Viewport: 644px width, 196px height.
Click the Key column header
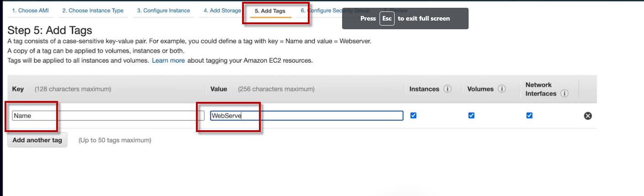(18, 89)
